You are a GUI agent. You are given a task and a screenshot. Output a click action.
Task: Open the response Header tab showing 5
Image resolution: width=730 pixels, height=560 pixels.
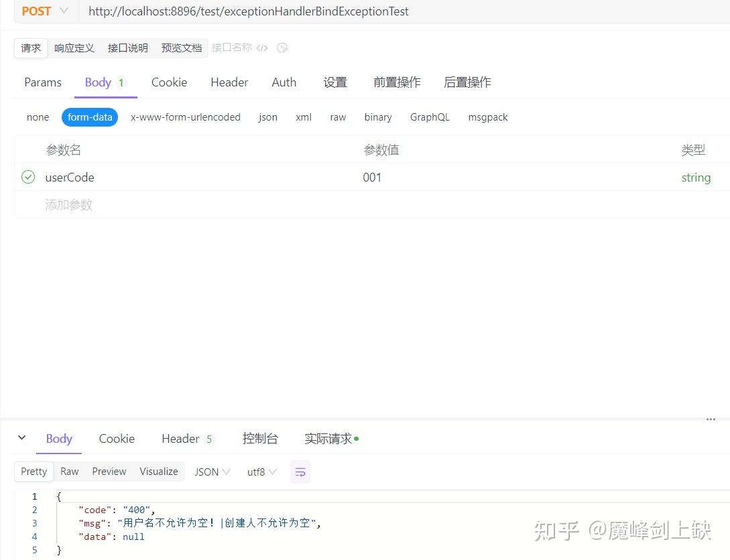pyautogui.click(x=181, y=438)
